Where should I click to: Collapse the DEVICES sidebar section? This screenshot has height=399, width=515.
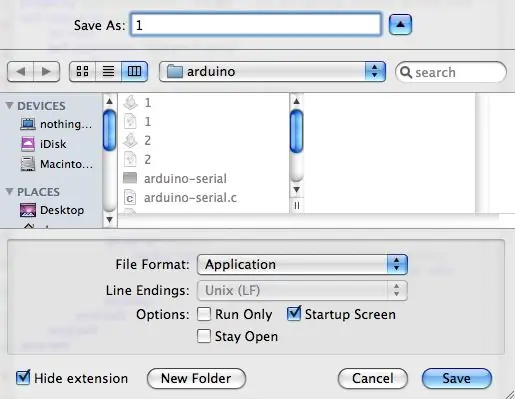9,106
